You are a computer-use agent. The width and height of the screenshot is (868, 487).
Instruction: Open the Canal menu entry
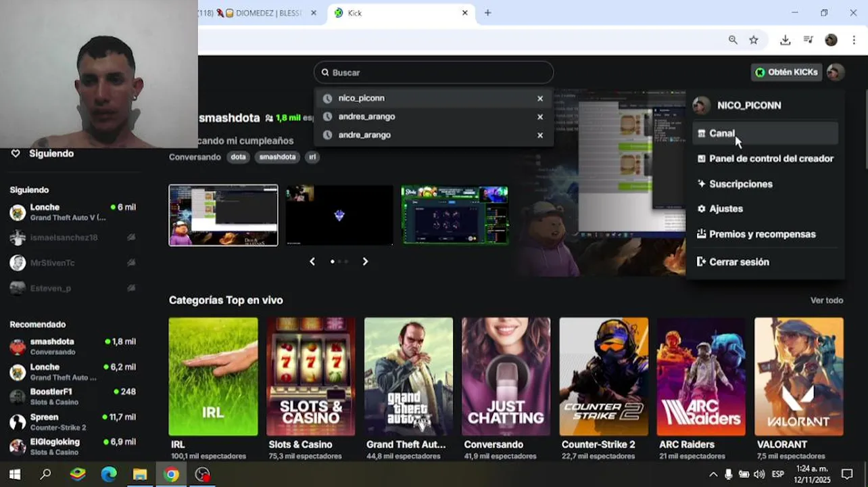(x=765, y=133)
